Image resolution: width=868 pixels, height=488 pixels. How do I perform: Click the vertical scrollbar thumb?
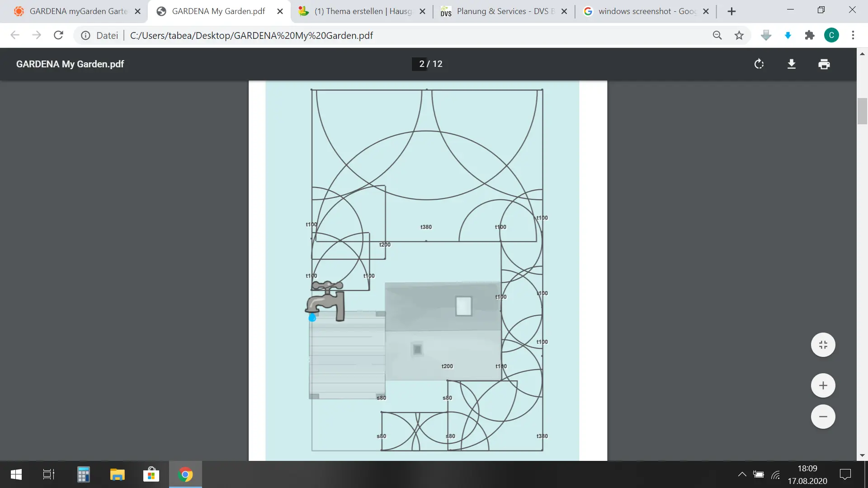[x=862, y=111]
